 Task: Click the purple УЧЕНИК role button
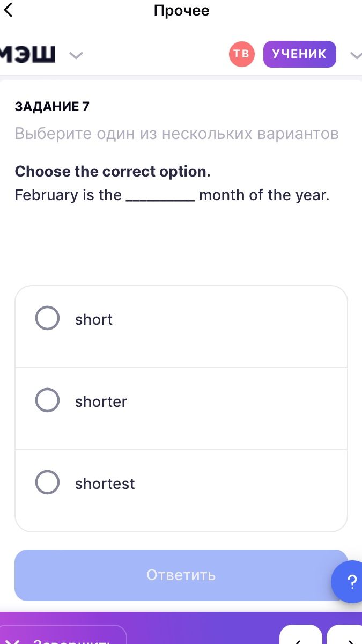pos(299,54)
